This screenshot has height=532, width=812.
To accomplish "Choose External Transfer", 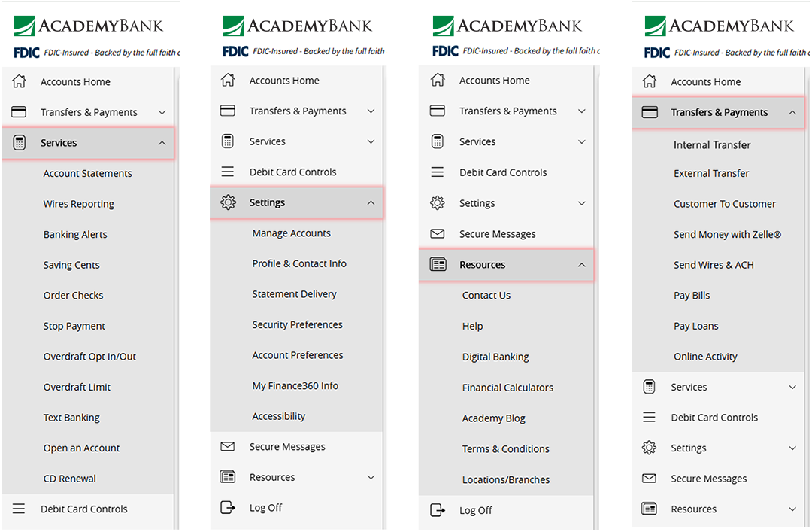I will click(x=711, y=173).
